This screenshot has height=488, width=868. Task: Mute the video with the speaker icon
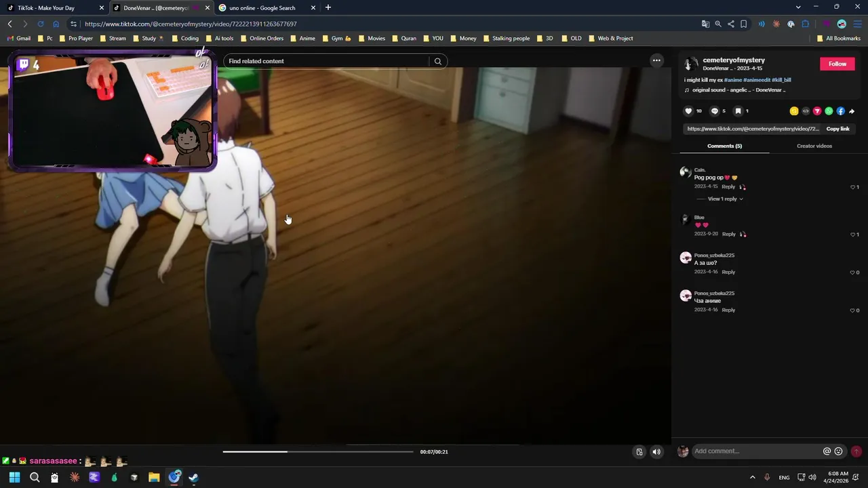point(656,452)
